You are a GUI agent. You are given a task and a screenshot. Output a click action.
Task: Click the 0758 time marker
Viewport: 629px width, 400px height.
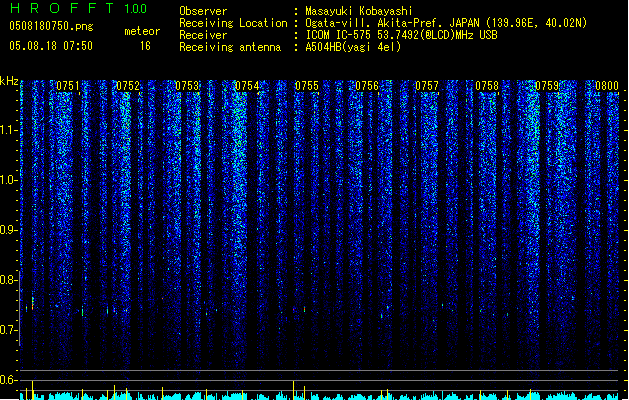487,86
